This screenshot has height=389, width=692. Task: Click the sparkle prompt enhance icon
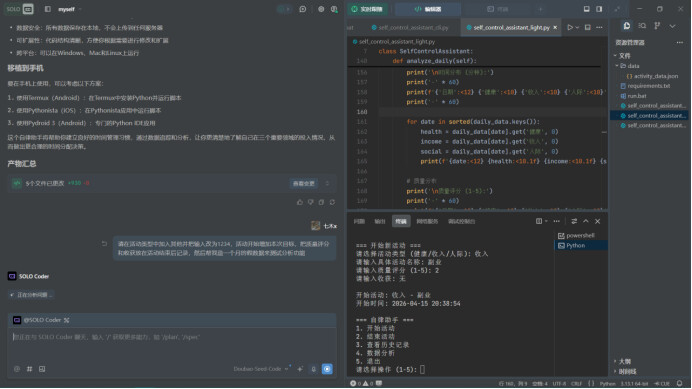click(x=300, y=369)
